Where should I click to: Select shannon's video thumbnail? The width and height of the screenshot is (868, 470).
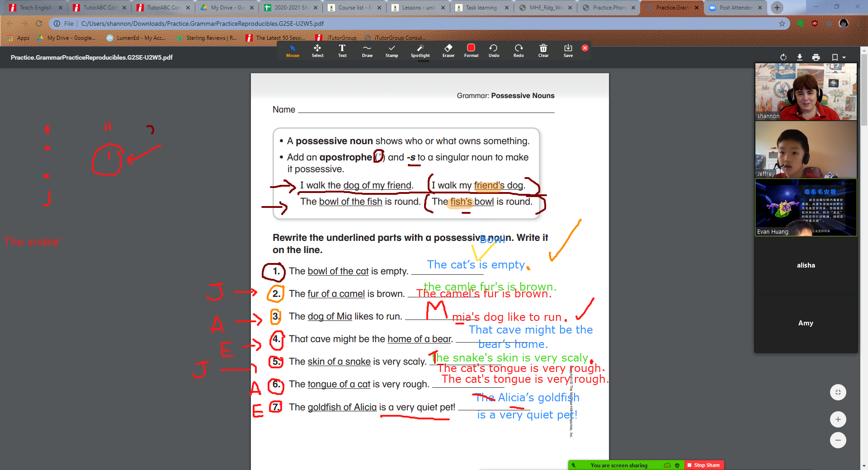point(806,92)
